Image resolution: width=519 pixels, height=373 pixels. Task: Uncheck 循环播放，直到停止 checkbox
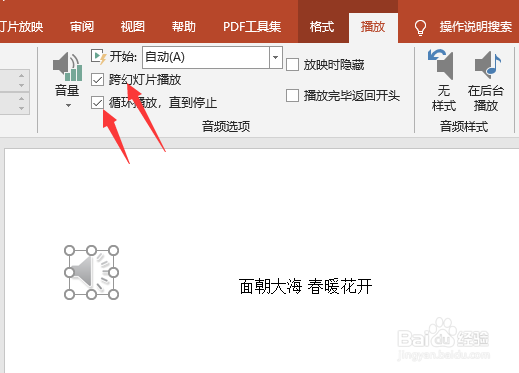coord(97,103)
